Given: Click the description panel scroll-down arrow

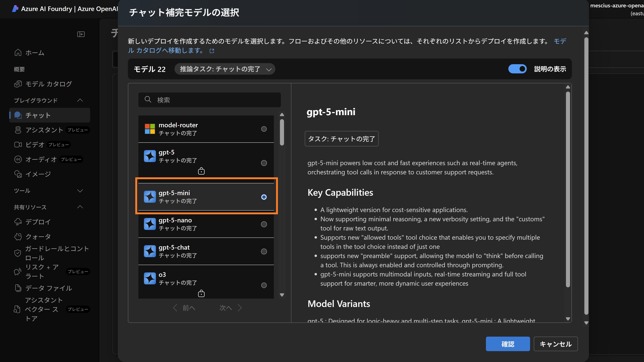Looking at the screenshot, I should coord(568,319).
